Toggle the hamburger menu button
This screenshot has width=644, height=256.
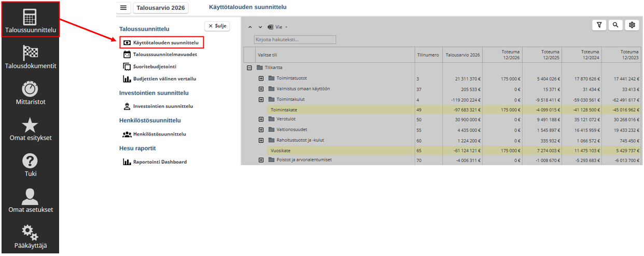point(123,8)
